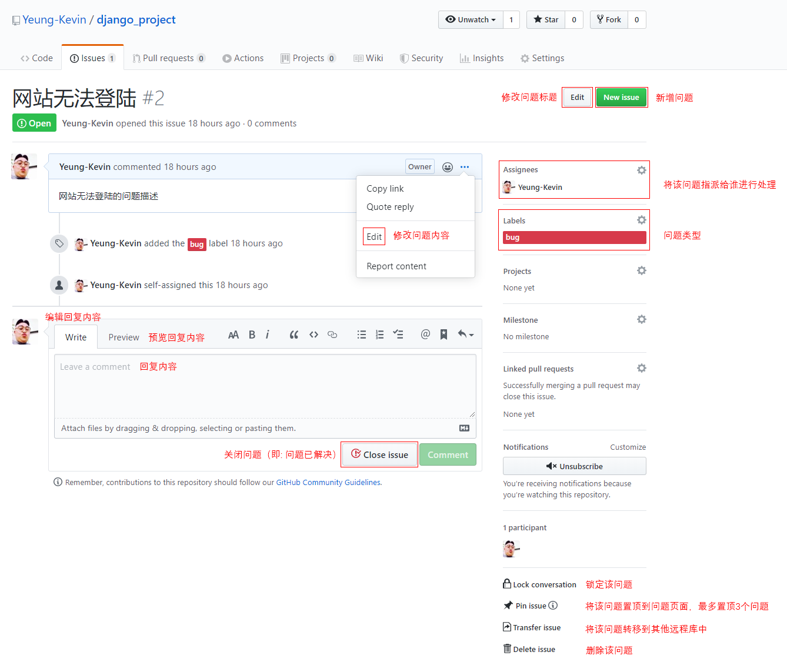
Task: Click the participant avatar thumbnail
Action: point(511,549)
